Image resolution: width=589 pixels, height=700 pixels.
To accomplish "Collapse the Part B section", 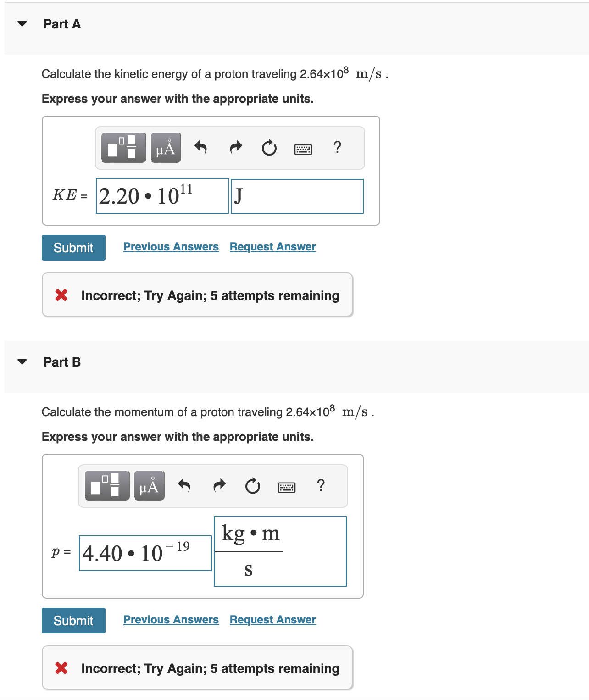I will click(22, 362).
